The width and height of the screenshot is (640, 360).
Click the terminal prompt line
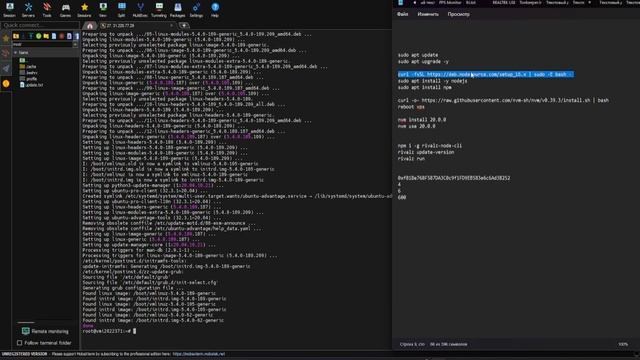(x=109, y=331)
